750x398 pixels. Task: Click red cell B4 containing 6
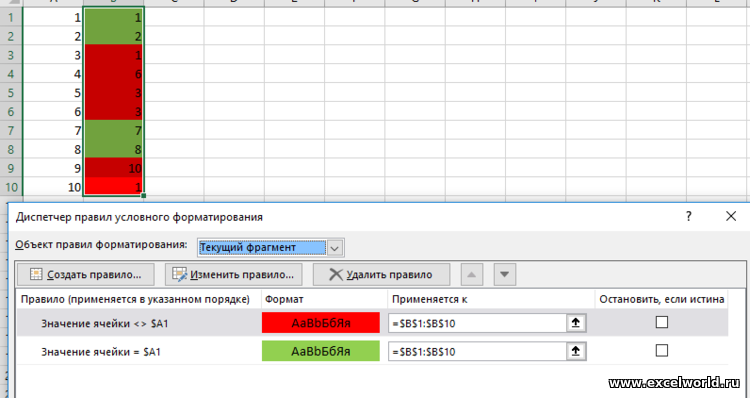coord(113,74)
